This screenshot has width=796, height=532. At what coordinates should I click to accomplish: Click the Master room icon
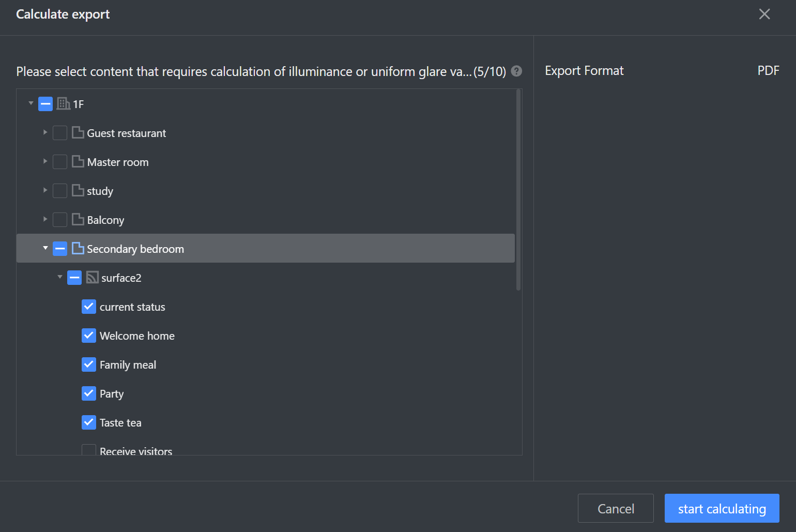[78, 162]
